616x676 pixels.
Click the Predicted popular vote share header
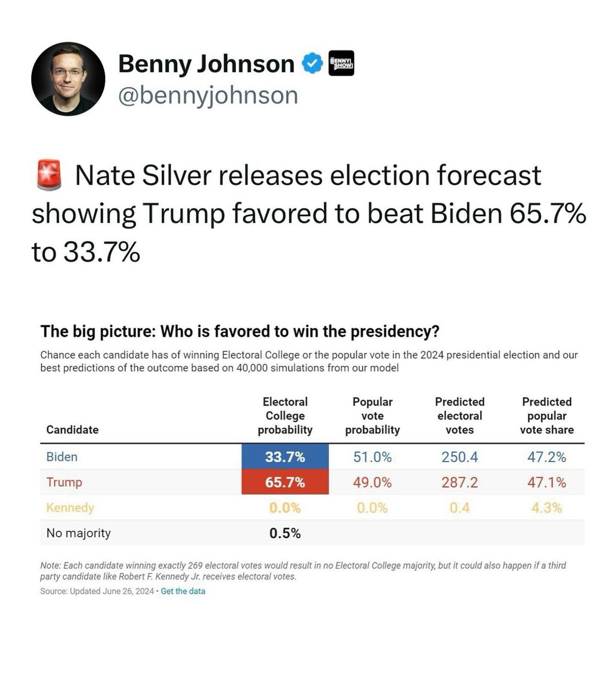(x=547, y=416)
